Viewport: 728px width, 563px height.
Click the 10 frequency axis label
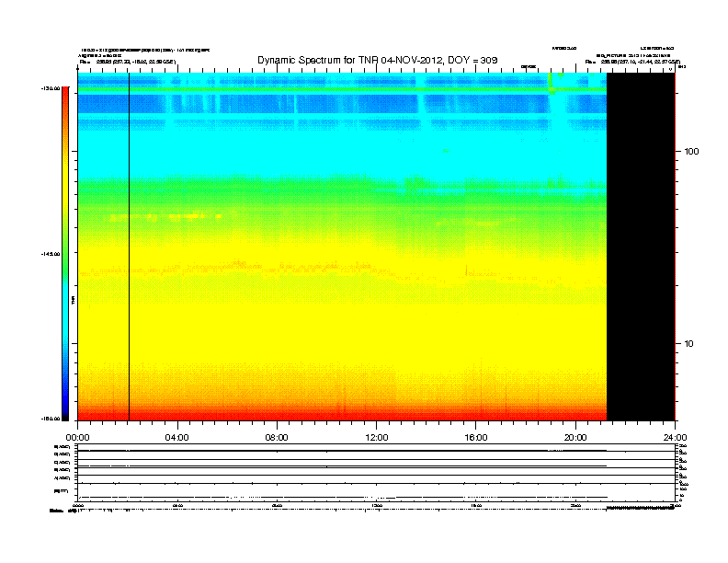tap(689, 344)
